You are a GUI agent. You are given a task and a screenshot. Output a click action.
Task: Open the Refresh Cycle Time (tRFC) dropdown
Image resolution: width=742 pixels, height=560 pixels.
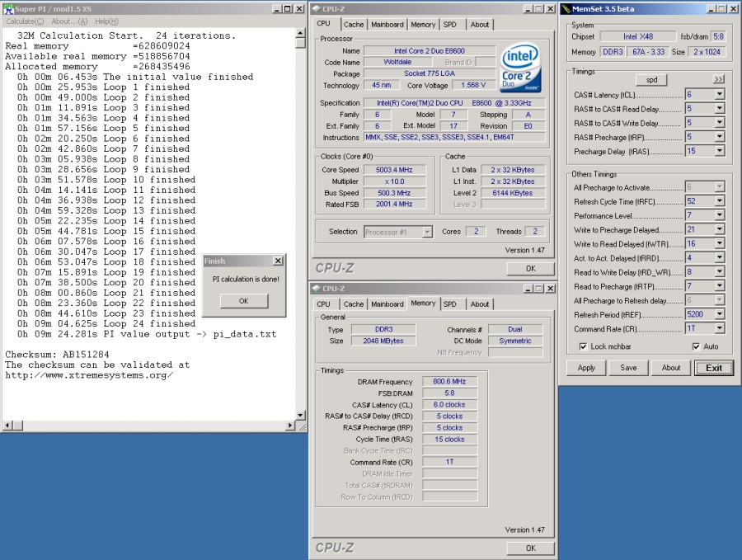click(719, 201)
